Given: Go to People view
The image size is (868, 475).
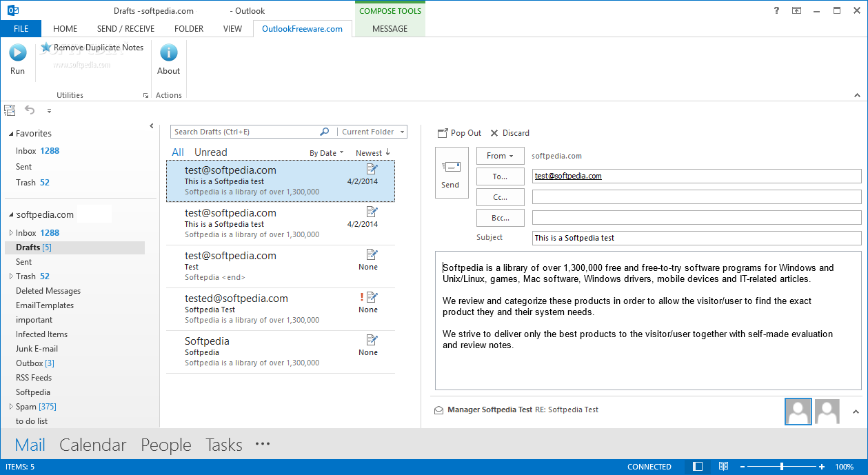Looking at the screenshot, I should [165, 445].
